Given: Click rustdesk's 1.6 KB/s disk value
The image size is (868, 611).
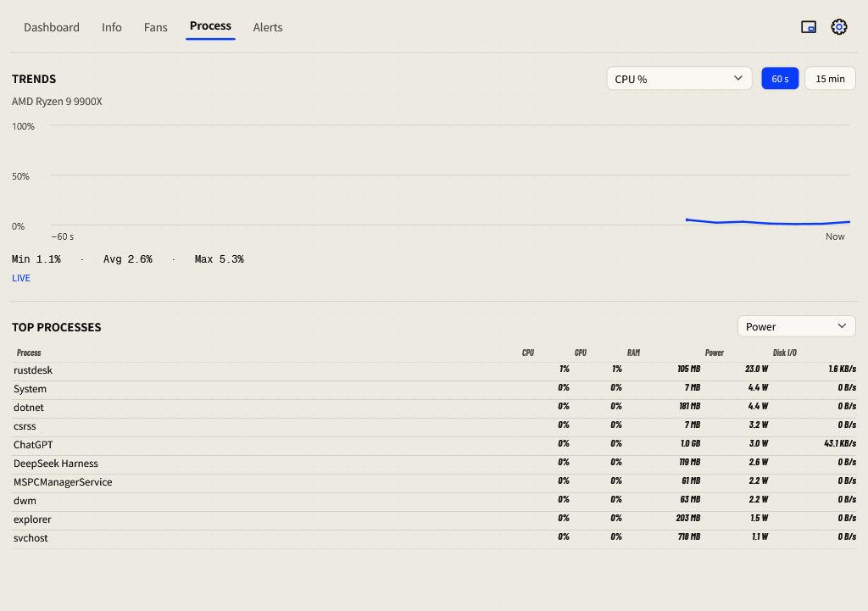Looking at the screenshot, I should click(x=842, y=369).
